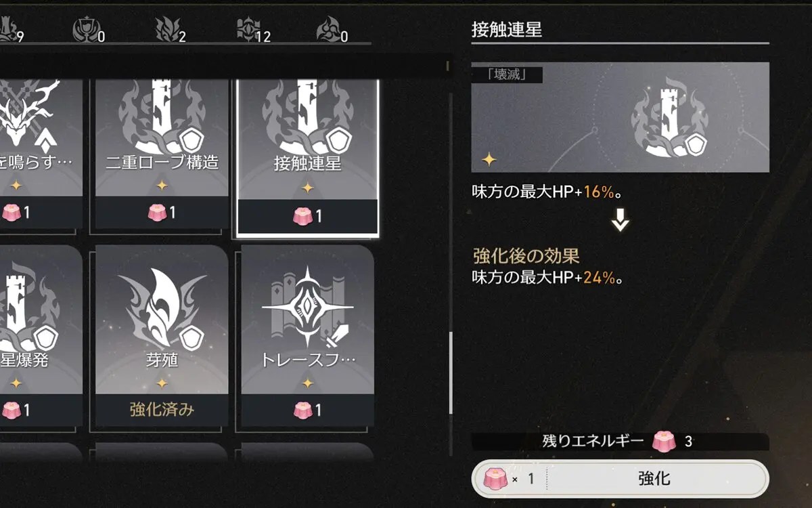
Task: Select the 二重ロープ構造 blessing card
Action: (162, 154)
